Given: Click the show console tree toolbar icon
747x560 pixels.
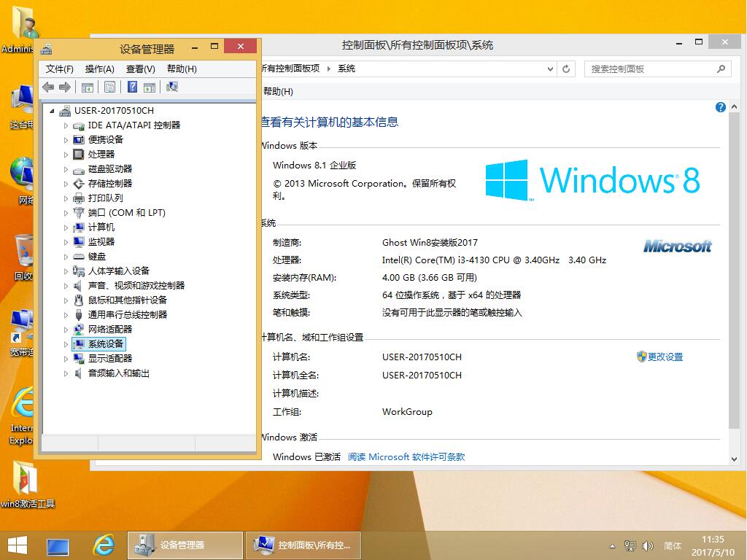Looking at the screenshot, I should [x=88, y=87].
